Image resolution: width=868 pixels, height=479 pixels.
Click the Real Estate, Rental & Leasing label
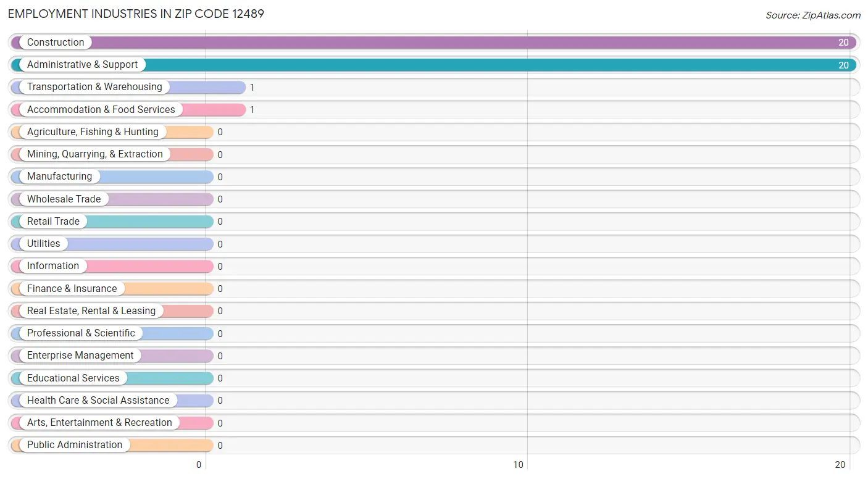pyautogui.click(x=91, y=311)
